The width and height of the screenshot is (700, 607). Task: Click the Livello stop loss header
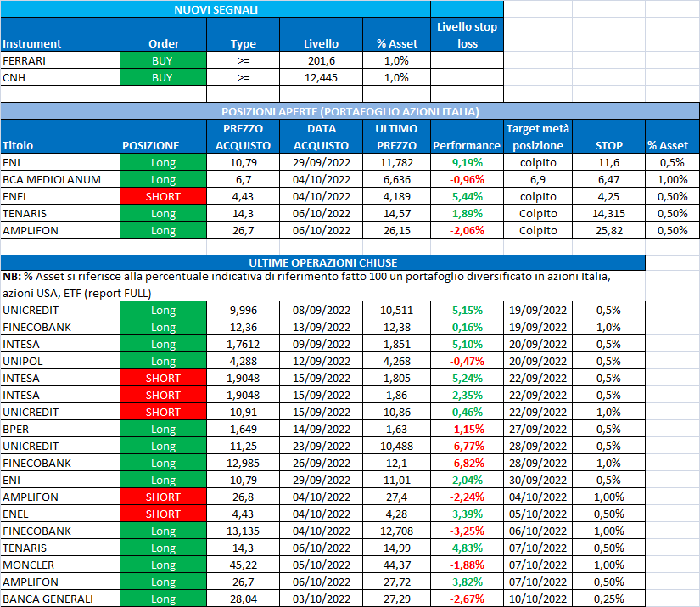click(x=467, y=35)
